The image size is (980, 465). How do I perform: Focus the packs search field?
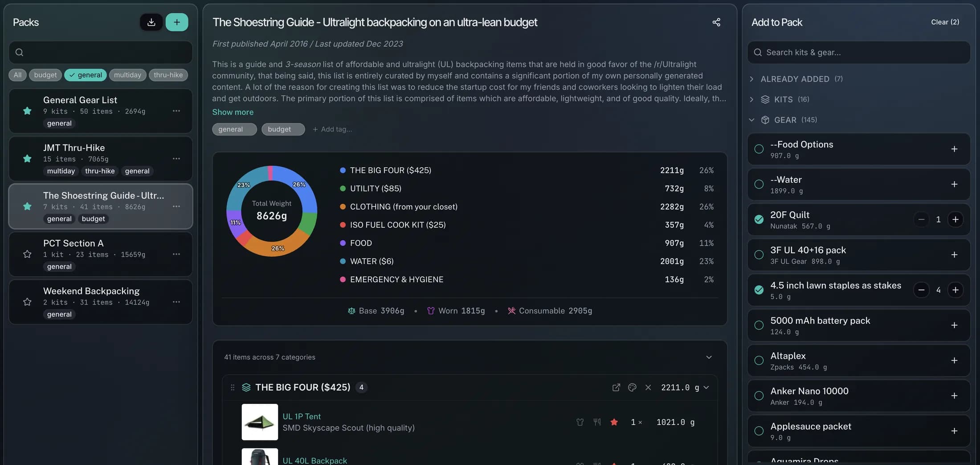point(101,52)
